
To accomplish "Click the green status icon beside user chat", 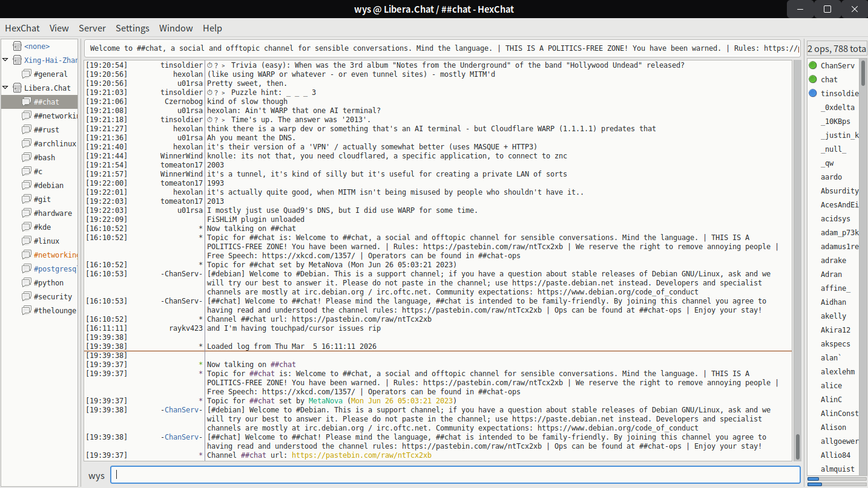I will coord(813,79).
